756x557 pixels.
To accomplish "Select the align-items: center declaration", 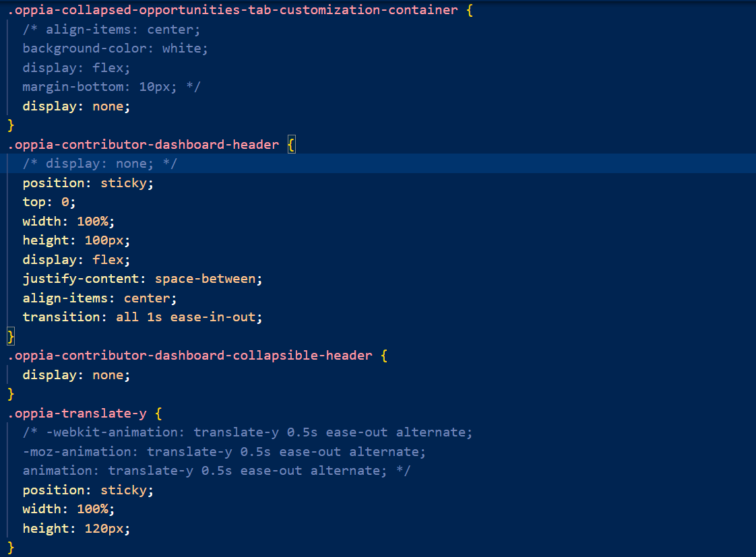I will coord(98,298).
